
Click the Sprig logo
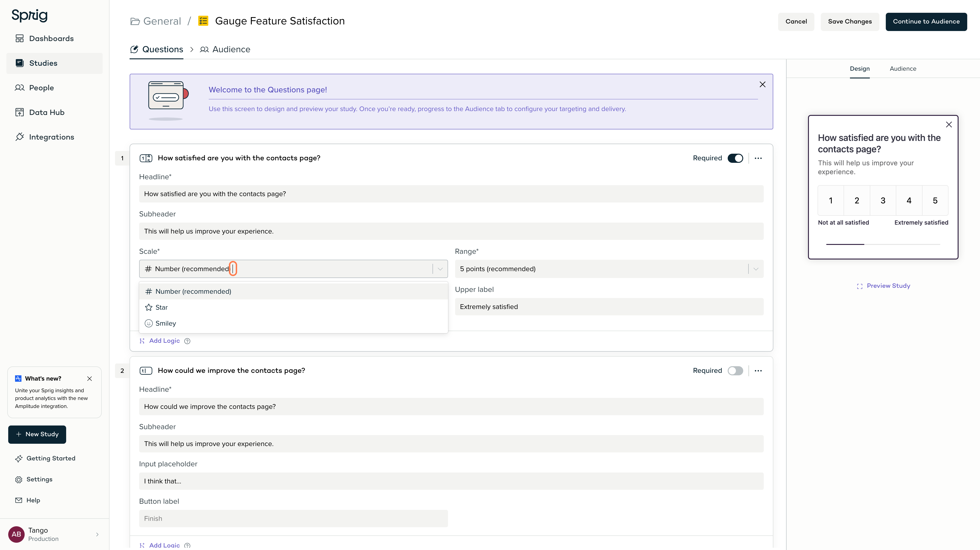[30, 15]
